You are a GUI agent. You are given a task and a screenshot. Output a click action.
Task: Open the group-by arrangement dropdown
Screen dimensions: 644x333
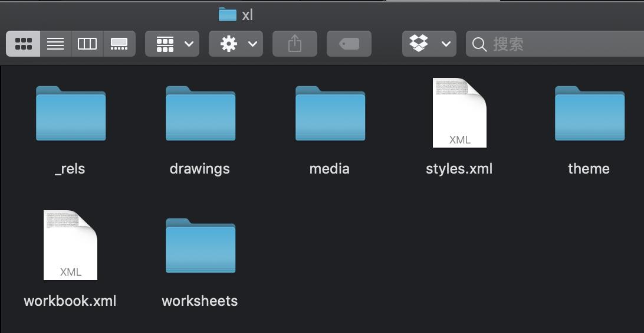click(x=172, y=44)
